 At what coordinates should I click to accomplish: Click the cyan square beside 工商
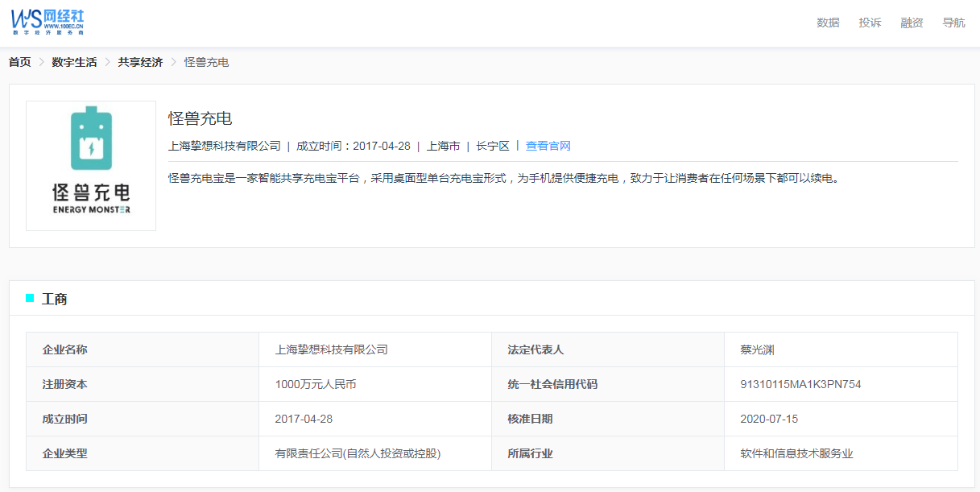tap(30, 299)
